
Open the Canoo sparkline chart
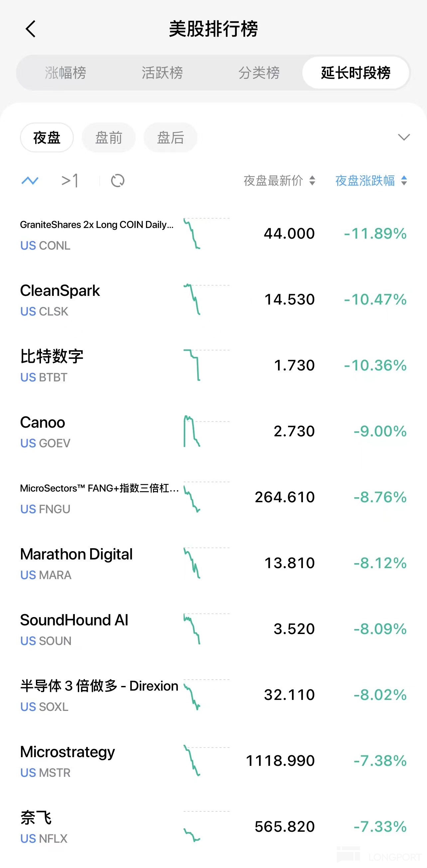point(206,431)
